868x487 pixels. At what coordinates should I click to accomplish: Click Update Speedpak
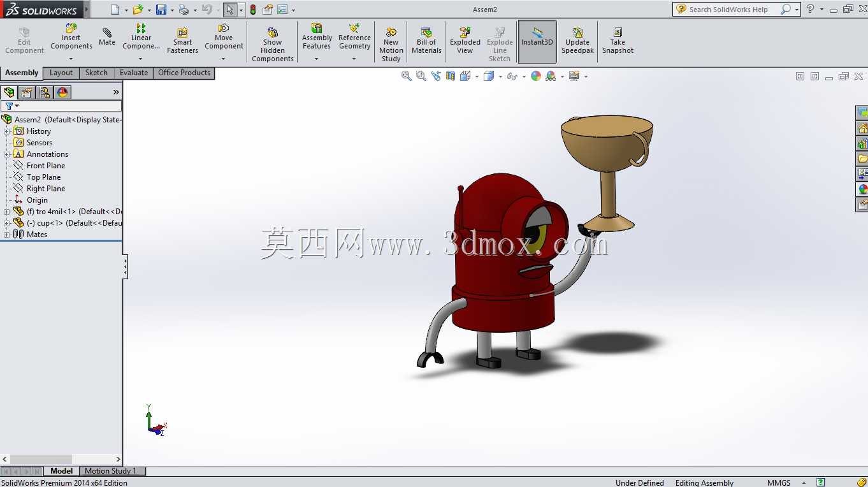tap(577, 41)
